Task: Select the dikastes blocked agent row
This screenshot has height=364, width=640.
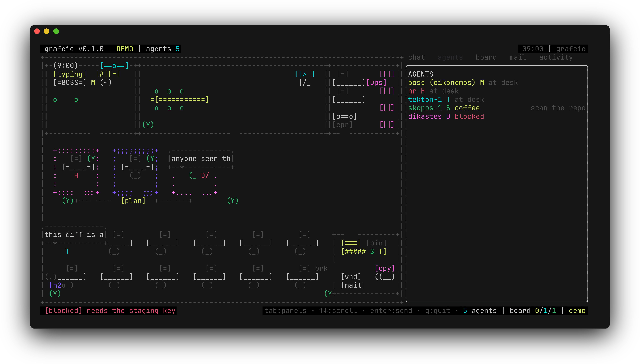Action: click(497, 117)
